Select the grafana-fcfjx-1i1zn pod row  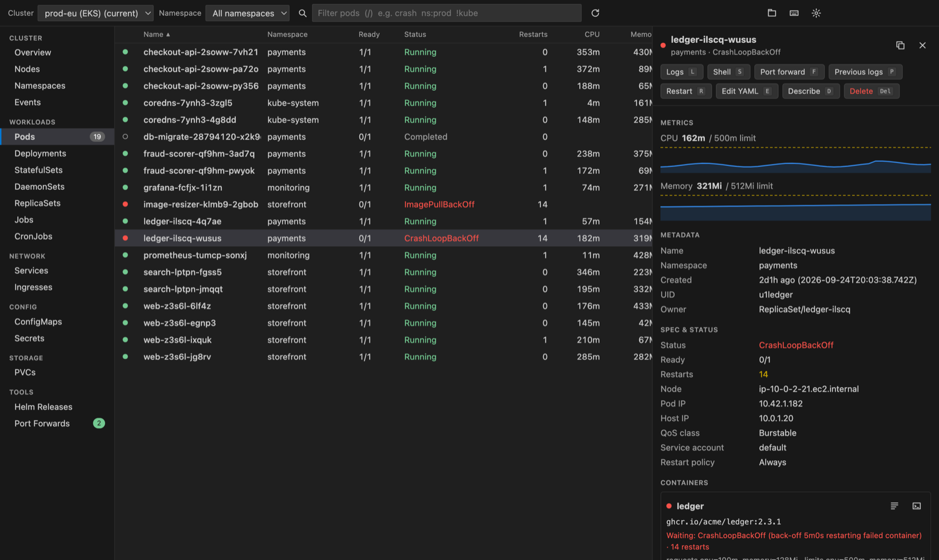pos(383,188)
